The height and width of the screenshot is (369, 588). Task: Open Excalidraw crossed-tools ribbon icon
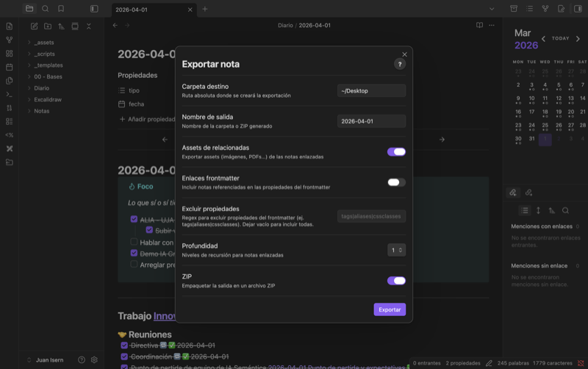10,148
